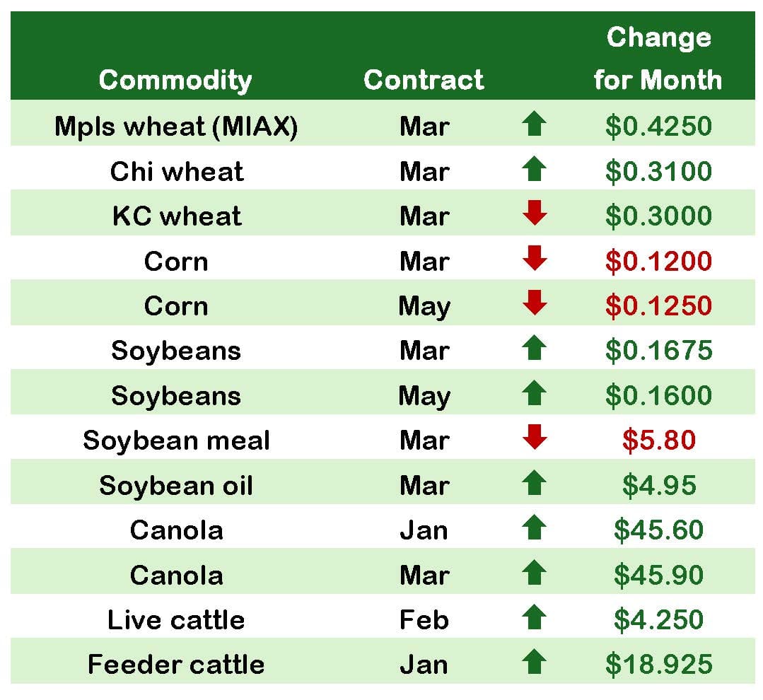Viewport: 763px width, 700px height.
Task: Select the Feb contract for Live cattle
Action: pyautogui.click(x=424, y=620)
